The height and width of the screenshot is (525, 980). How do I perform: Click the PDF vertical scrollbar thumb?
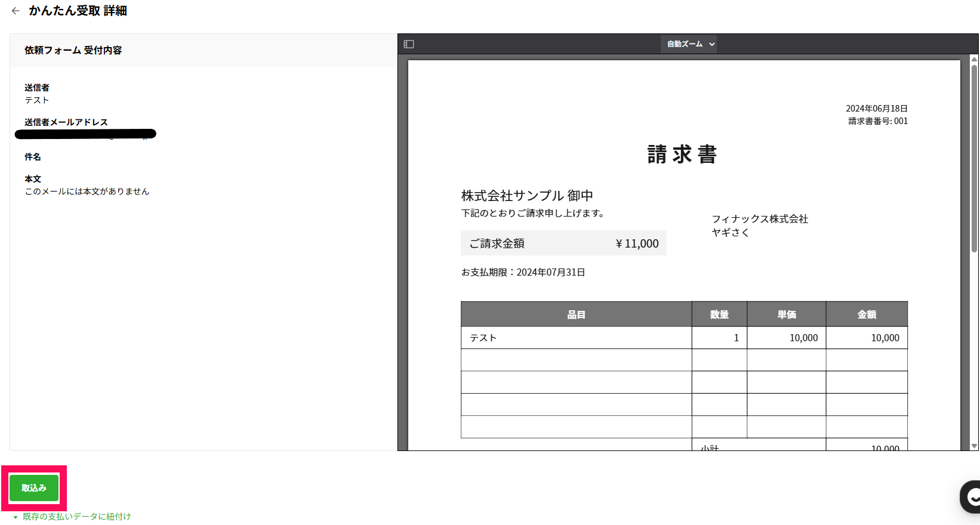(x=974, y=158)
